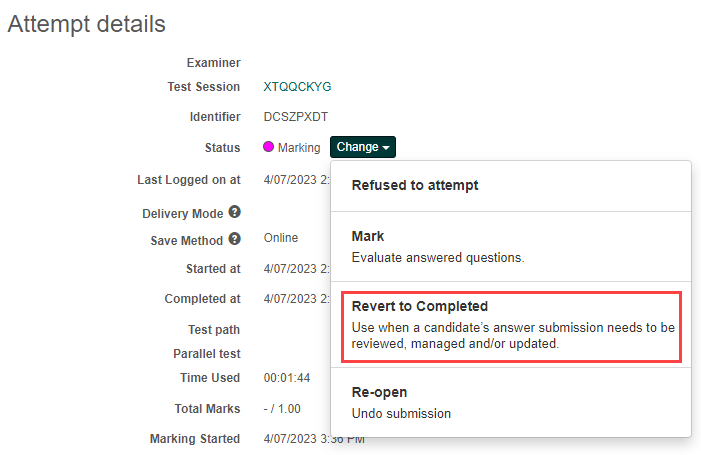
Task: Click the Completed at date value
Action: [296, 299]
